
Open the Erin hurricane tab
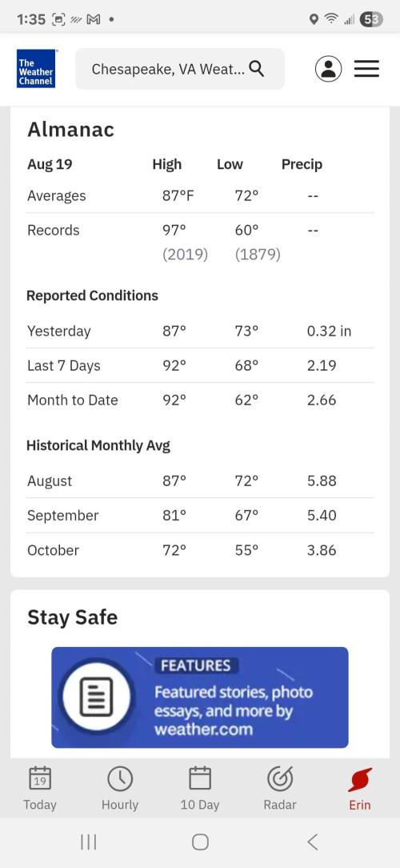(360, 789)
